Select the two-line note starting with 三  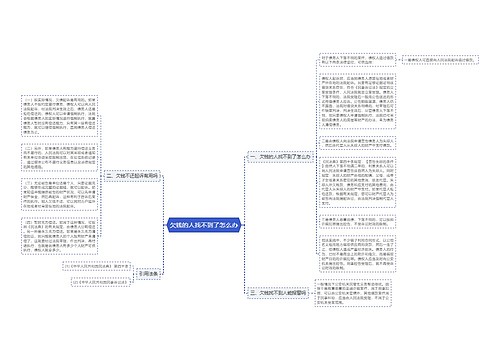coord(357,222)
